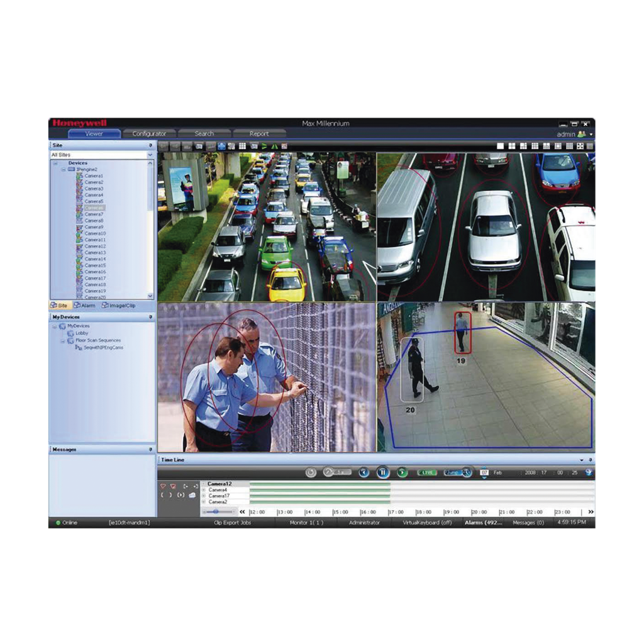
Task: Switch to the Configurator tab
Action: (x=151, y=133)
